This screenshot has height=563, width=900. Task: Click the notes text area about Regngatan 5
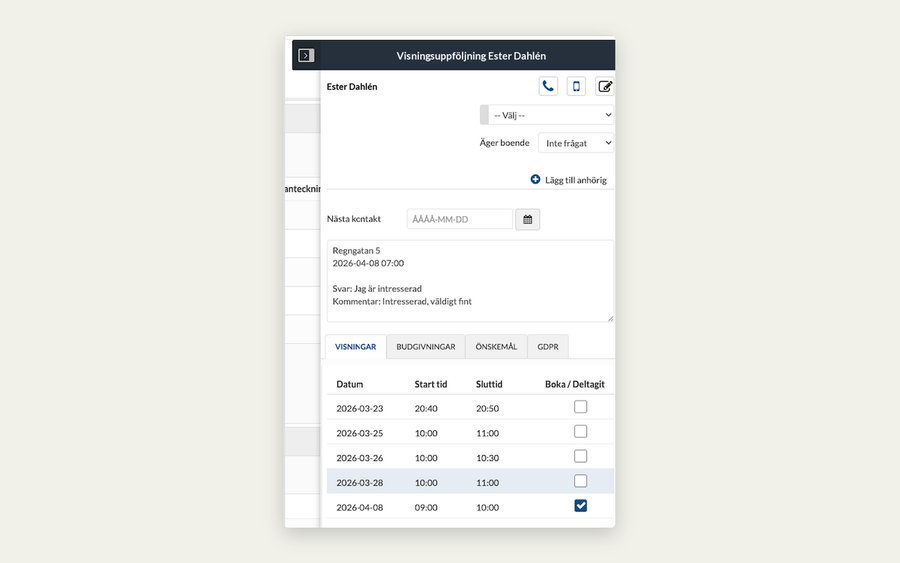(x=470, y=281)
